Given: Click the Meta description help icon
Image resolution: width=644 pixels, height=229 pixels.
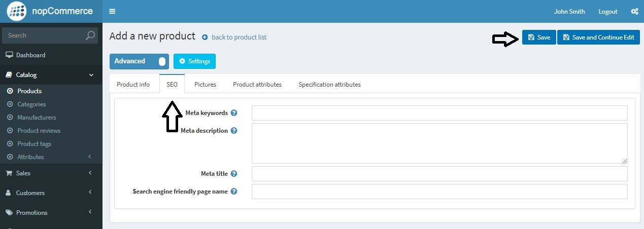Looking at the screenshot, I should 234,131.
